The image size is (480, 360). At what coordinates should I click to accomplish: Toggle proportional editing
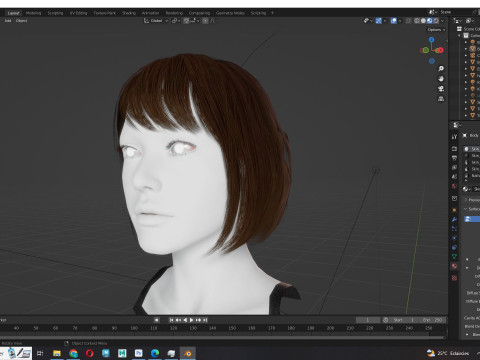205,21
